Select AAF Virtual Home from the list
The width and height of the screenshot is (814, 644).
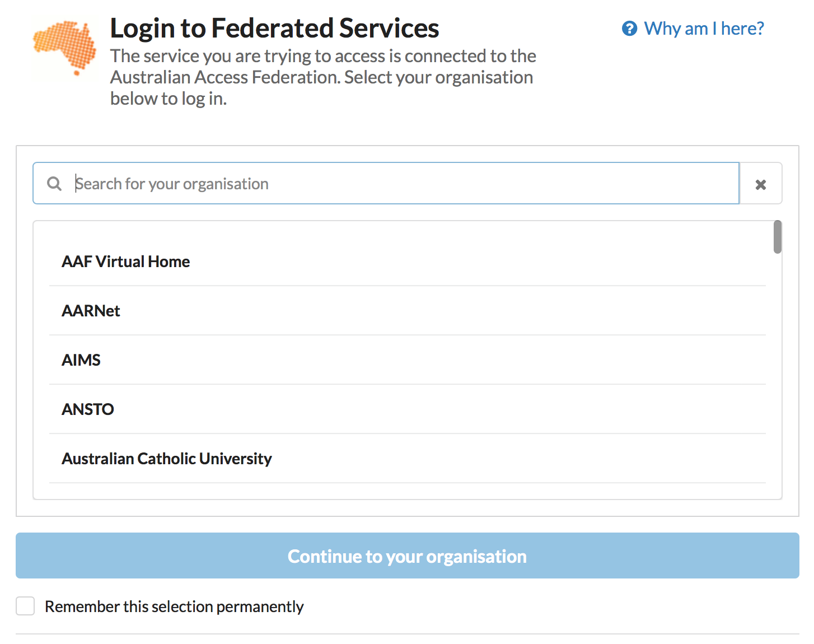point(126,262)
